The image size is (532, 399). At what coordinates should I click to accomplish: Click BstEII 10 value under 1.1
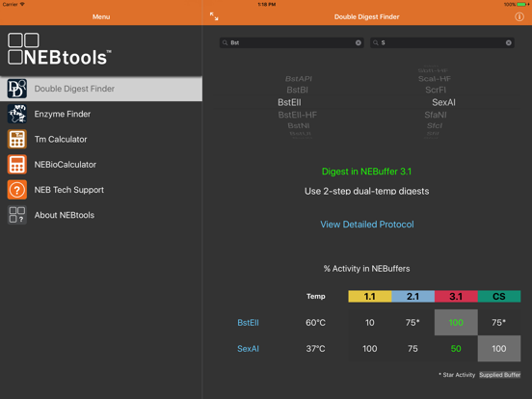click(x=370, y=322)
